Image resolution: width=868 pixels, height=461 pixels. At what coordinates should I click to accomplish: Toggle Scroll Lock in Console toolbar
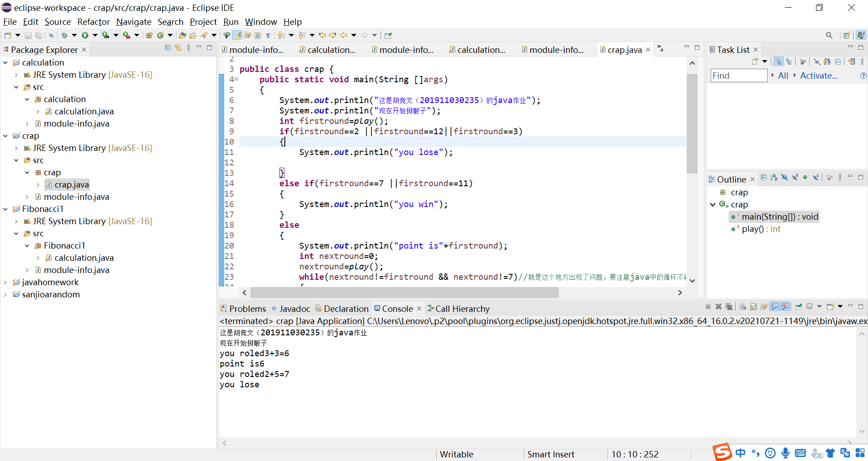(753, 306)
